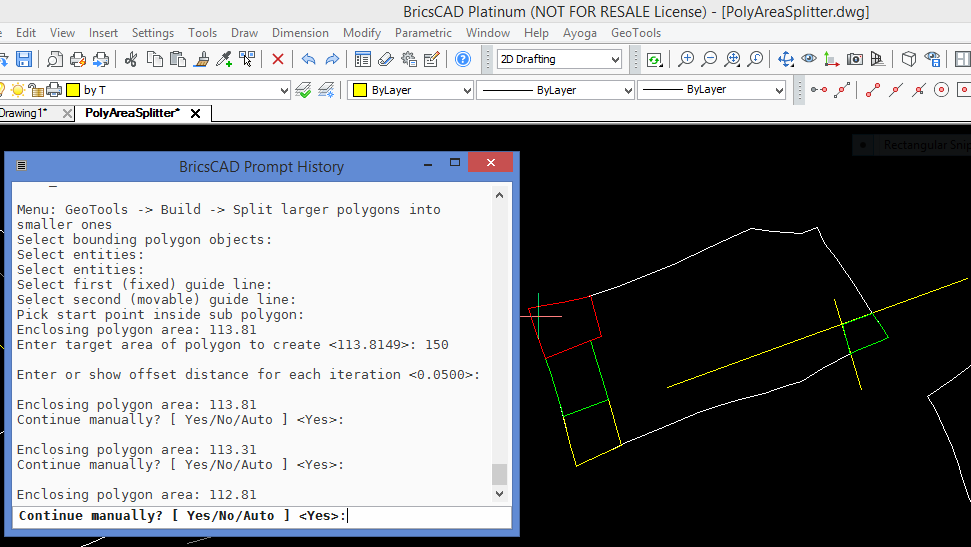Image resolution: width=971 pixels, height=547 pixels.
Task: Open the ByLayer color dropdown
Action: click(x=466, y=90)
